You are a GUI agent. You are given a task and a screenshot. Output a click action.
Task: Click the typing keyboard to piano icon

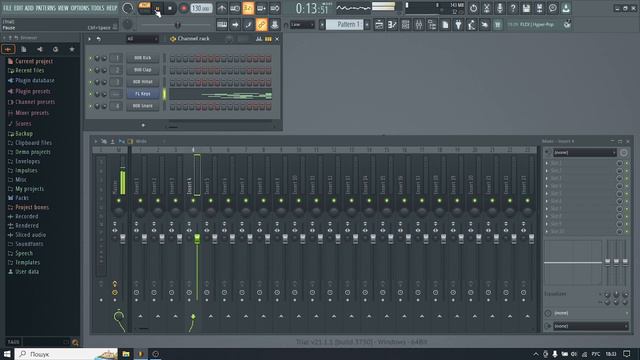coord(222,25)
